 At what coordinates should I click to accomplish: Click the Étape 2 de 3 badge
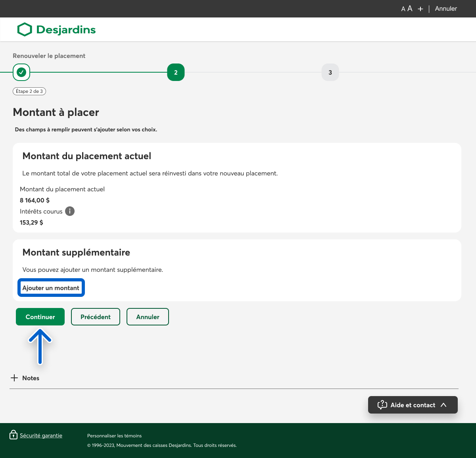click(x=29, y=91)
